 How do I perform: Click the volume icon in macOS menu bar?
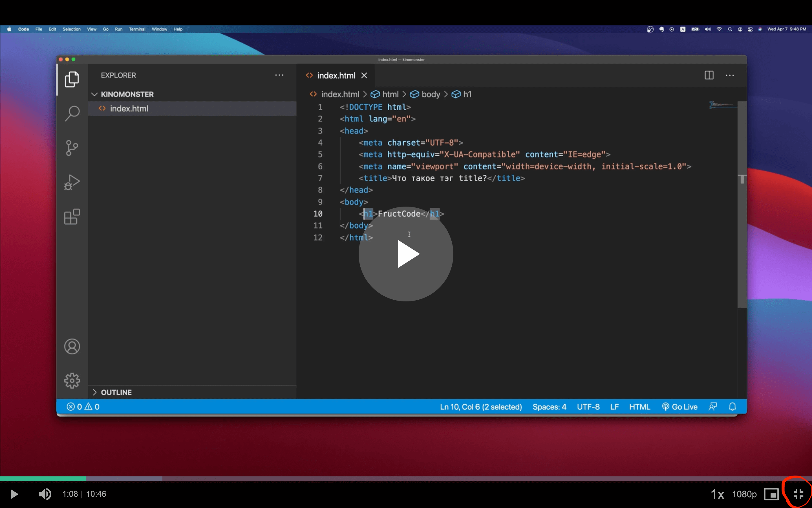click(x=708, y=29)
